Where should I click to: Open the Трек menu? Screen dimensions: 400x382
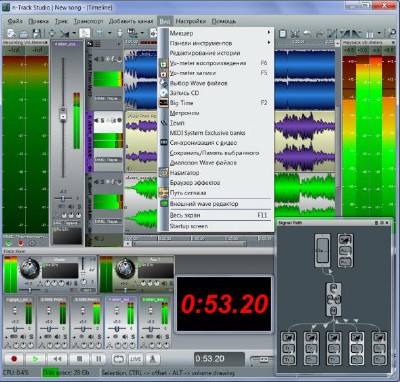pyautogui.click(x=61, y=21)
